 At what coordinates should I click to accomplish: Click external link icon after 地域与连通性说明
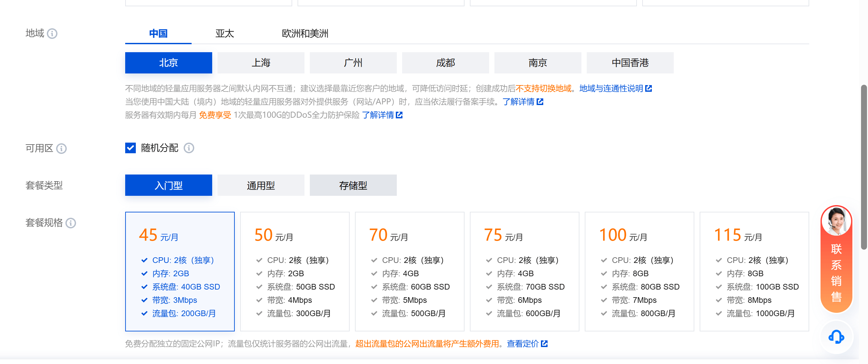(x=649, y=88)
